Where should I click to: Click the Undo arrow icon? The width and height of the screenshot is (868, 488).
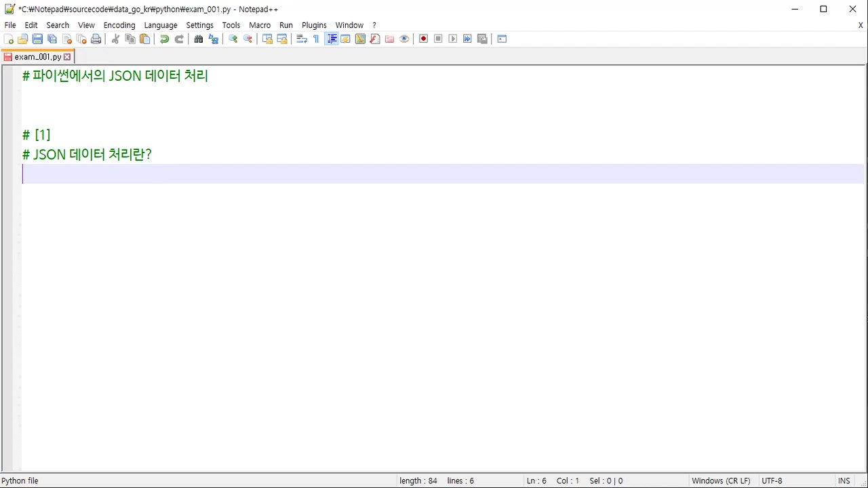(x=164, y=39)
